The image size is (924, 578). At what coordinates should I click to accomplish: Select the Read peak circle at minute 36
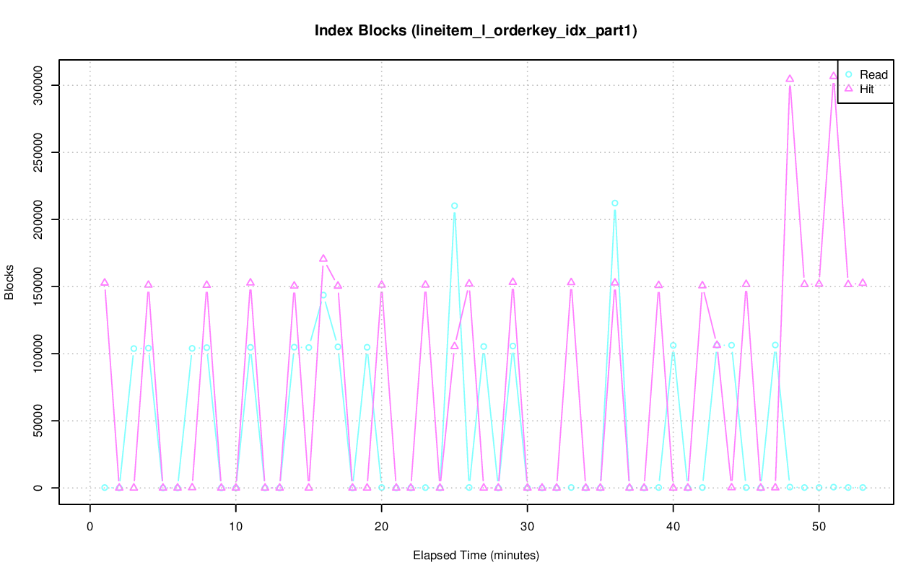(615, 203)
